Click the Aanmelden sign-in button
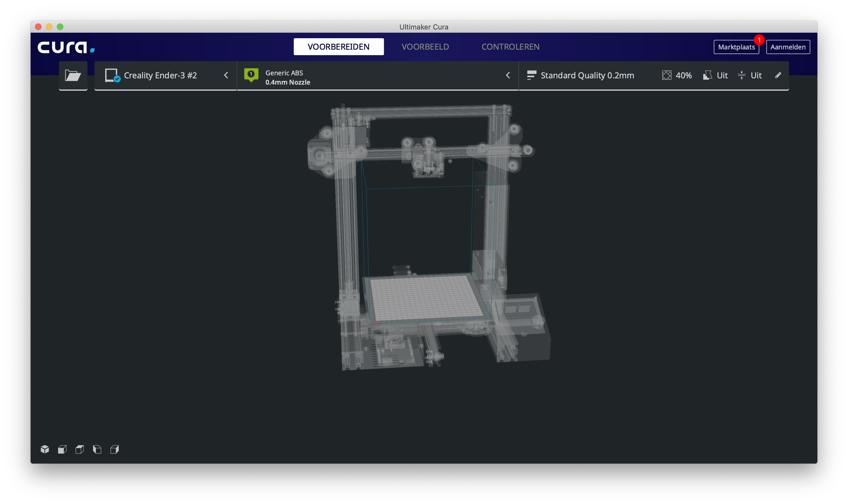Viewport: 848px width, 504px height. 788,47
